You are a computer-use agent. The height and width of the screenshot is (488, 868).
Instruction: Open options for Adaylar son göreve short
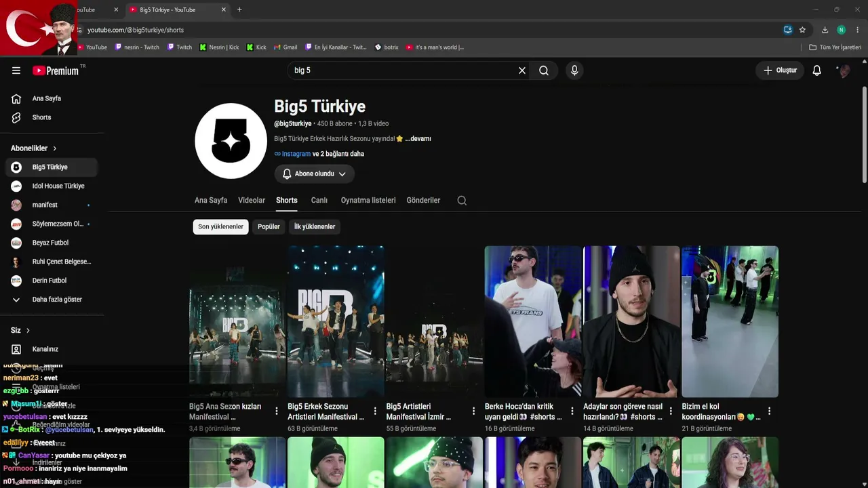pos(671,411)
